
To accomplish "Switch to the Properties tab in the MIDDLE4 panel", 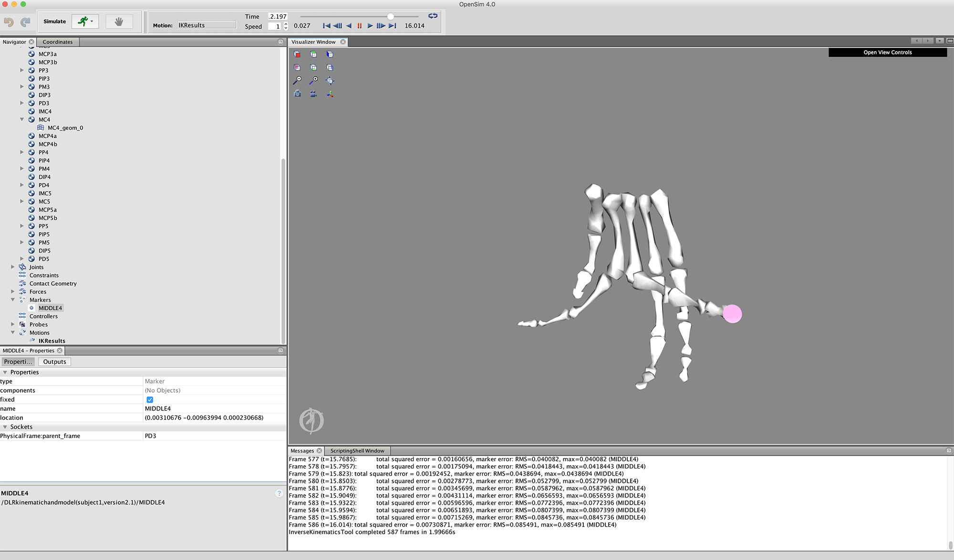I will [x=18, y=362].
